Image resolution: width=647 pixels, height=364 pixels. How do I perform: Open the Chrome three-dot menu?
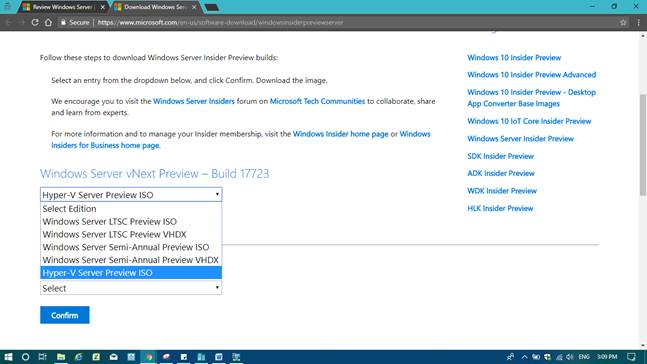[638, 23]
